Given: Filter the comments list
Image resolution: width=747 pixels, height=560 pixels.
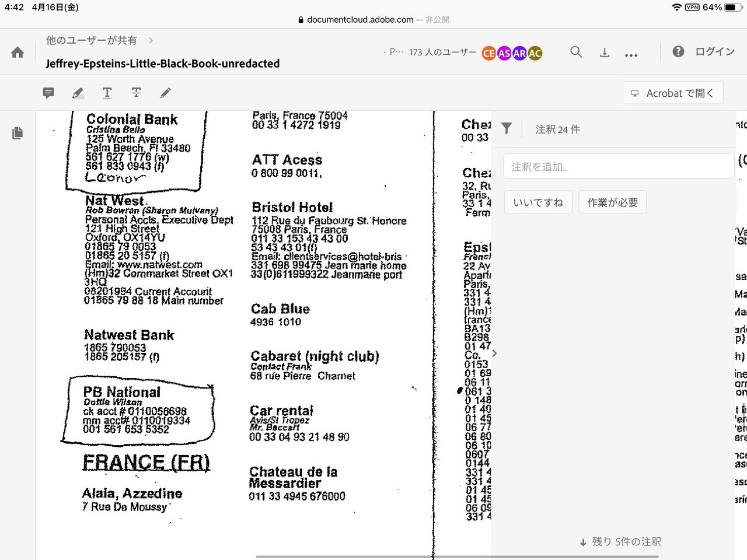Looking at the screenshot, I should [x=507, y=129].
